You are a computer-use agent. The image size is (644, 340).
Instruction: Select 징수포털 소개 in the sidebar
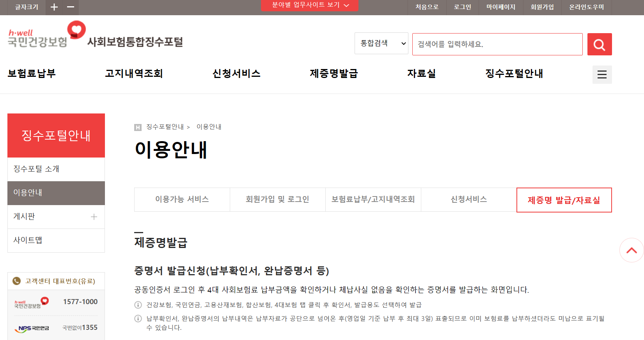[56, 169]
